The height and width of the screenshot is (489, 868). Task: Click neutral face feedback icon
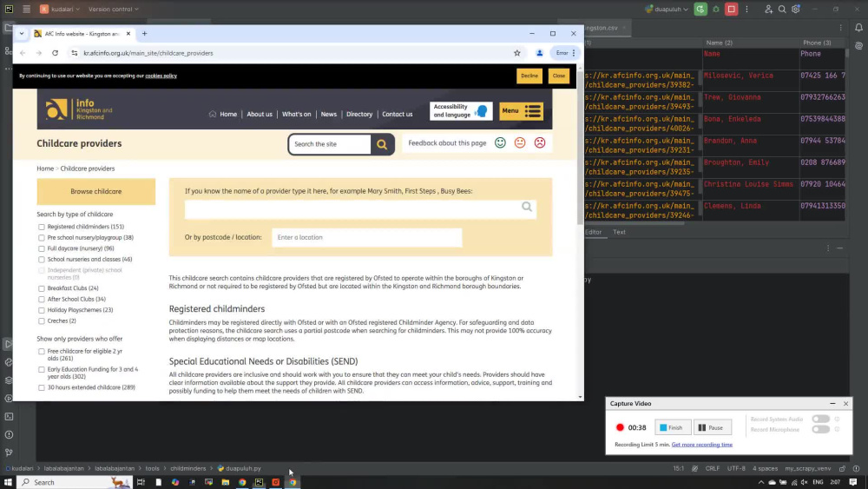pyautogui.click(x=520, y=143)
